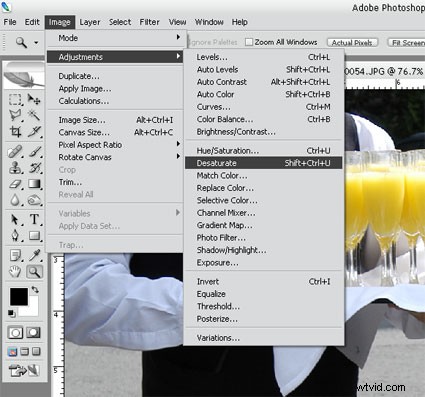Screen dimensions: 425x397
Task: Expand the Rotate Canvas submenu
Action: pyautogui.click(x=115, y=157)
